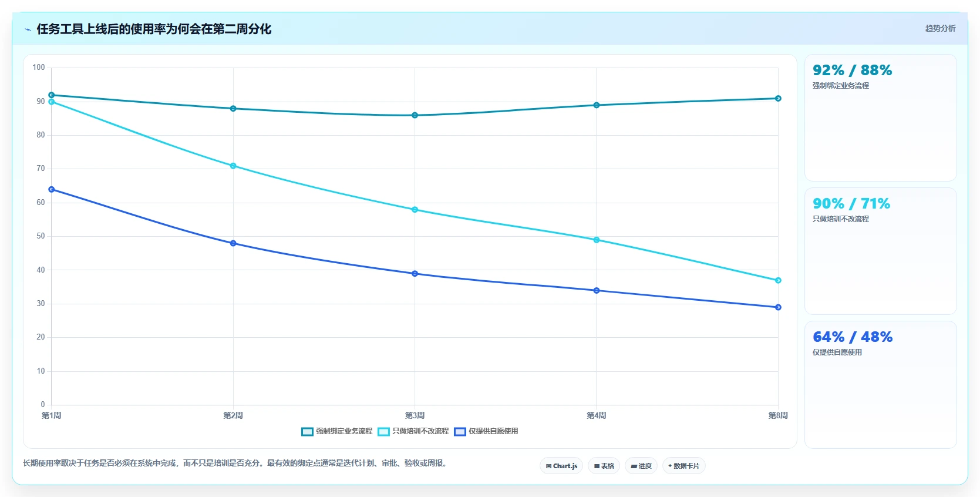Click the 第1周 x-axis label

(52, 415)
